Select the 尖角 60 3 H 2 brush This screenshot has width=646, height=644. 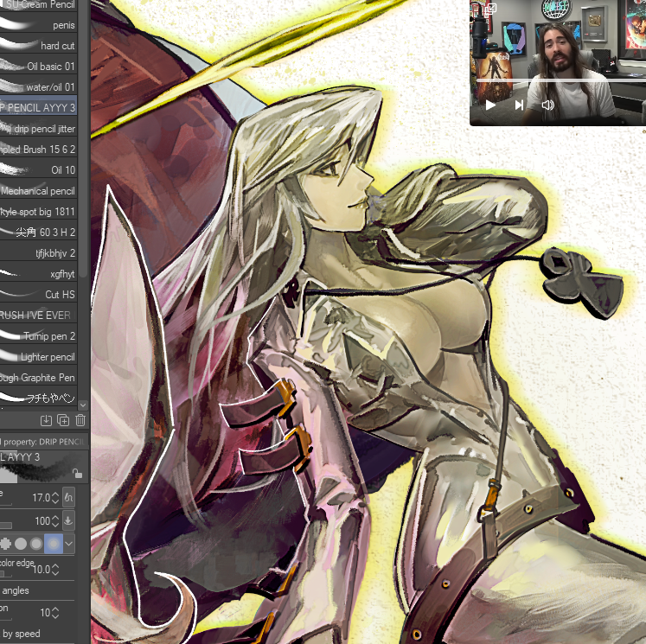click(x=38, y=233)
